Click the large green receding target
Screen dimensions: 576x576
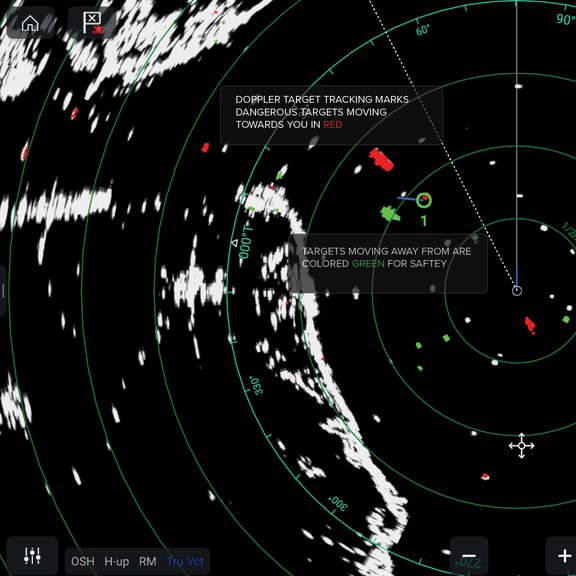[390, 214]
